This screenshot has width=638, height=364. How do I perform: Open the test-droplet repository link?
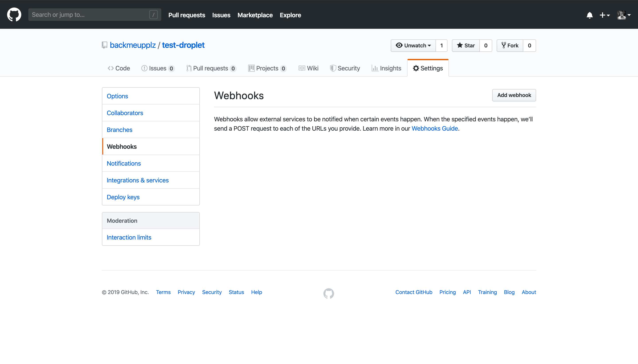(x=183, y=45)
